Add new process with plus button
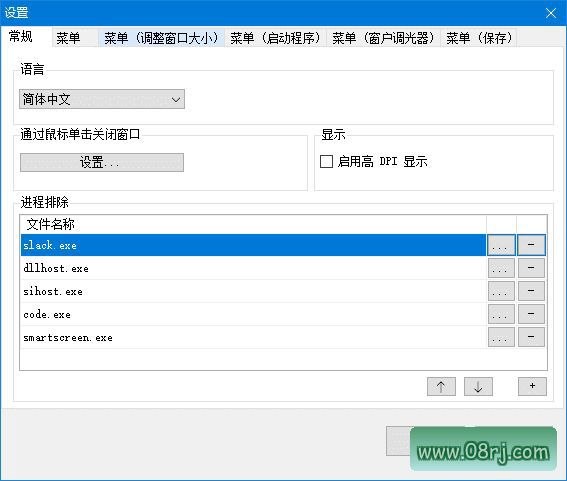 click(532, 387)
